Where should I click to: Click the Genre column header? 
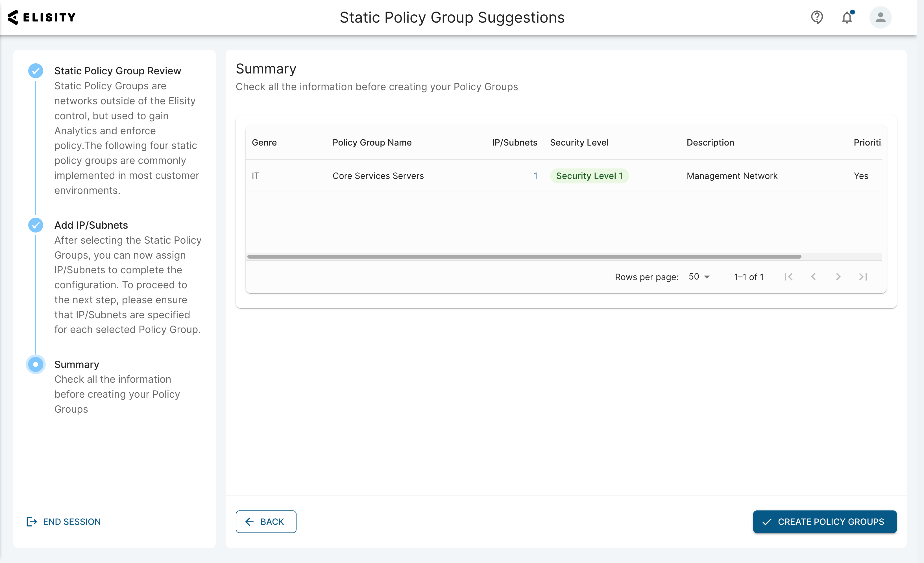coord(264,142)
